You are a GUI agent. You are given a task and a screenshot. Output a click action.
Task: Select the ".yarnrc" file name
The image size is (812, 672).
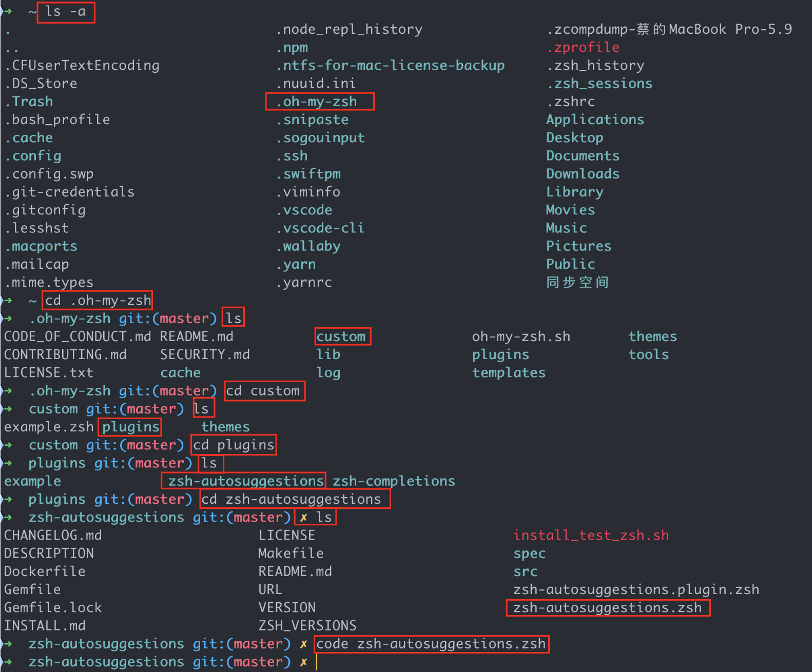304,282
